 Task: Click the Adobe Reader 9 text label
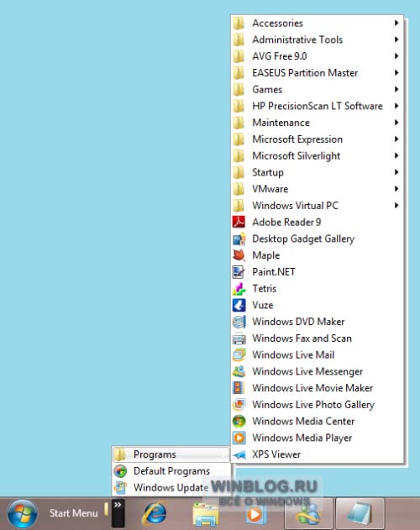click(x=286, y=222)
